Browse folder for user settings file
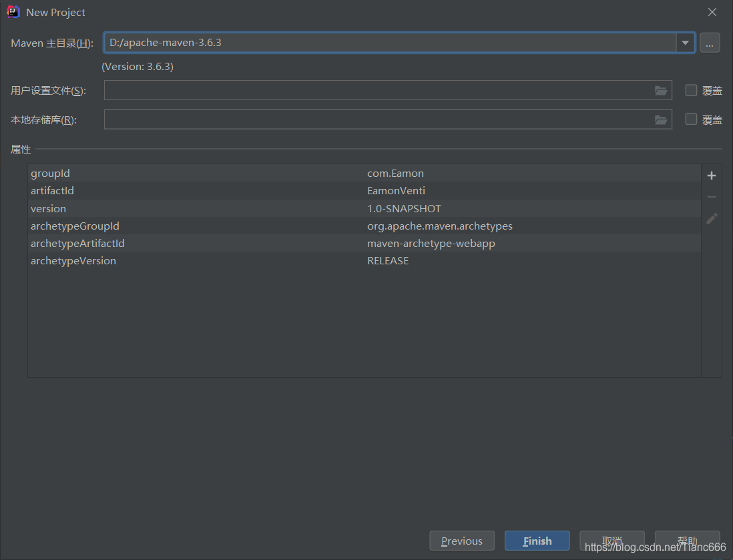Screen dimensions: 733x560 (660, 91)
